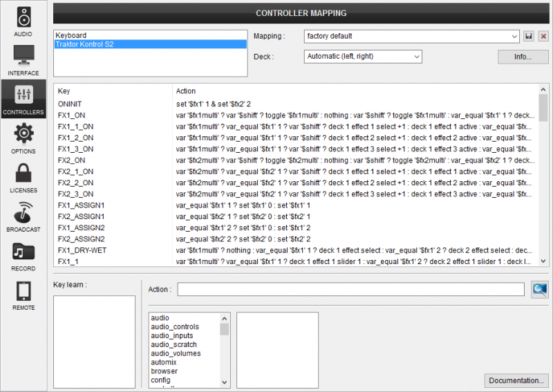
Task: Open the Interface settings section
Action: 24,59
